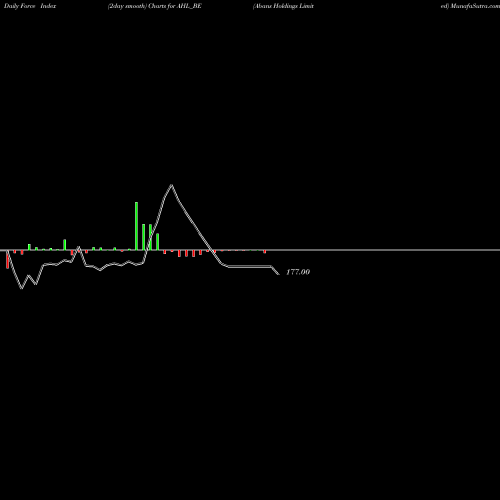Click the MunafaSutra.com label in the header

475,6
